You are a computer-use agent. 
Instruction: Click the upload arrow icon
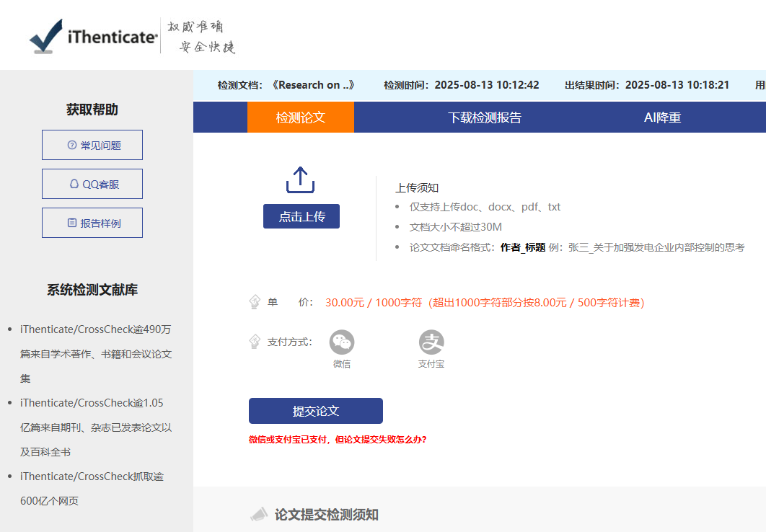301,179
